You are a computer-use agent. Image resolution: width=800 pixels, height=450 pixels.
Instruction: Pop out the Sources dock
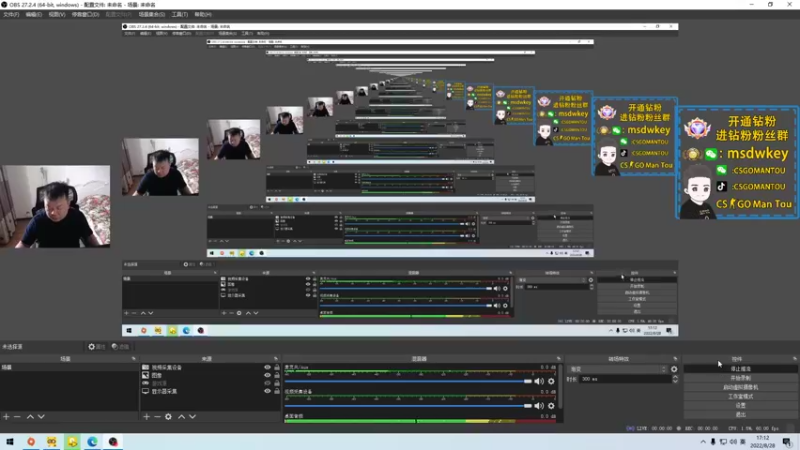(x=276, y=359)
